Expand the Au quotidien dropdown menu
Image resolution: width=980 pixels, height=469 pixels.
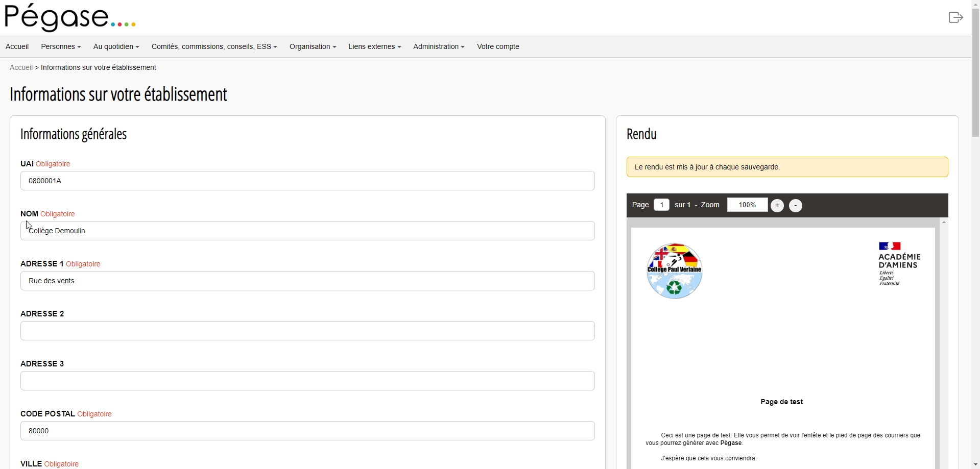[x=116, y=46]
